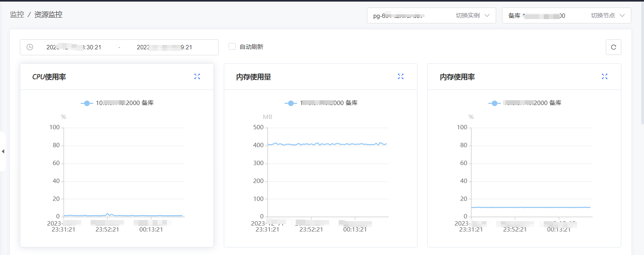Toggle 内存使用率 legend series marker

pos(494,103)
